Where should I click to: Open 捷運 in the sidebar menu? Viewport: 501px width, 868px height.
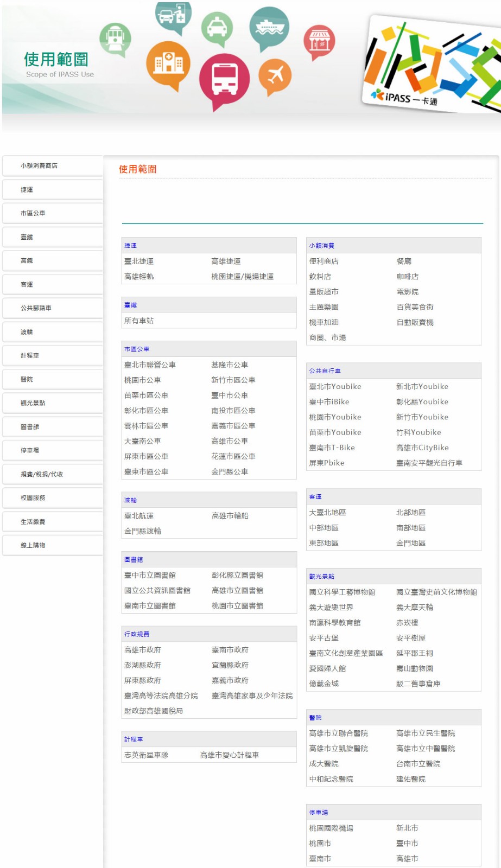(x=53, y=190)
